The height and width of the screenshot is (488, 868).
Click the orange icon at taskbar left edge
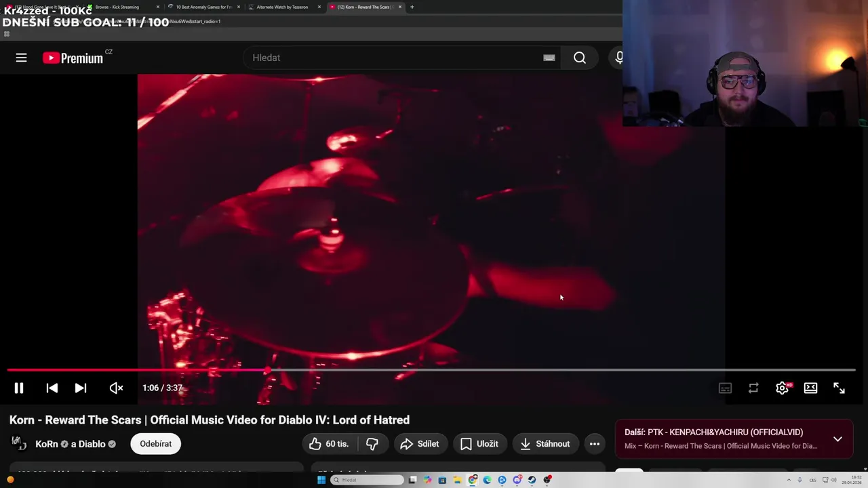10,480
